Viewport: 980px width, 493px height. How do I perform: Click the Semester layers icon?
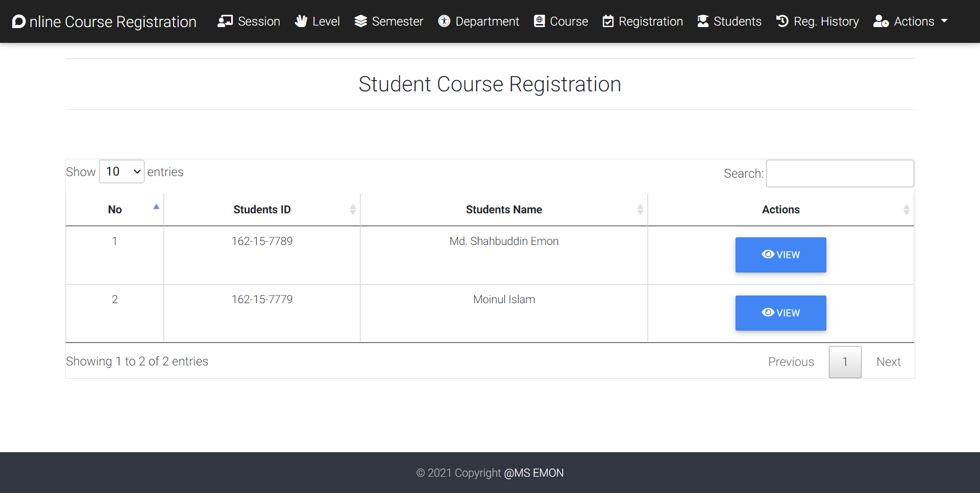click(x=362, y=21)
